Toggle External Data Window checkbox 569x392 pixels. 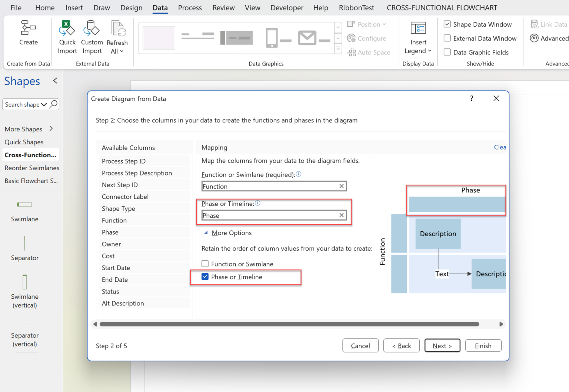(x=447, y=38)
